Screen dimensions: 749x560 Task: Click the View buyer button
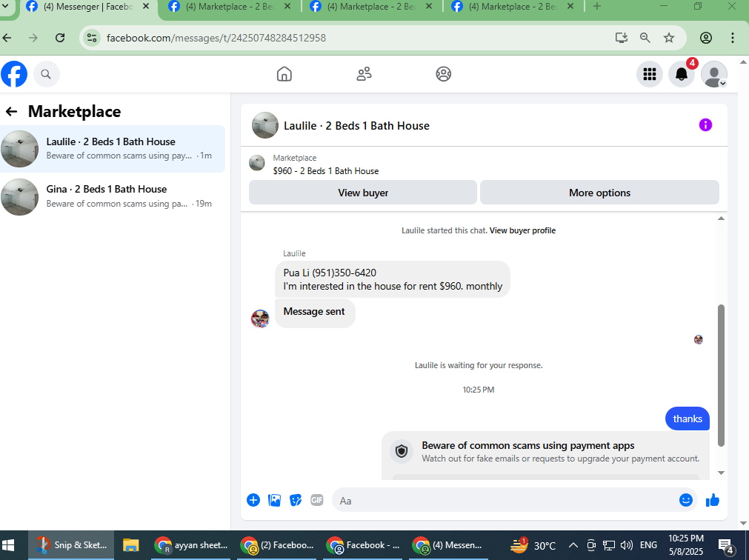pos(362,193)
